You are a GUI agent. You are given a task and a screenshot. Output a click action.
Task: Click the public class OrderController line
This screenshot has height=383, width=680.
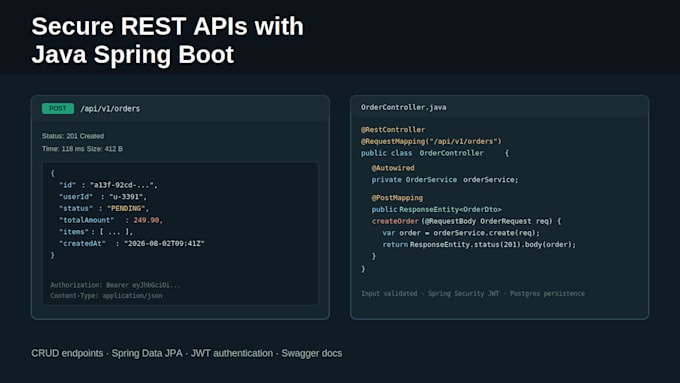[435, 153]
